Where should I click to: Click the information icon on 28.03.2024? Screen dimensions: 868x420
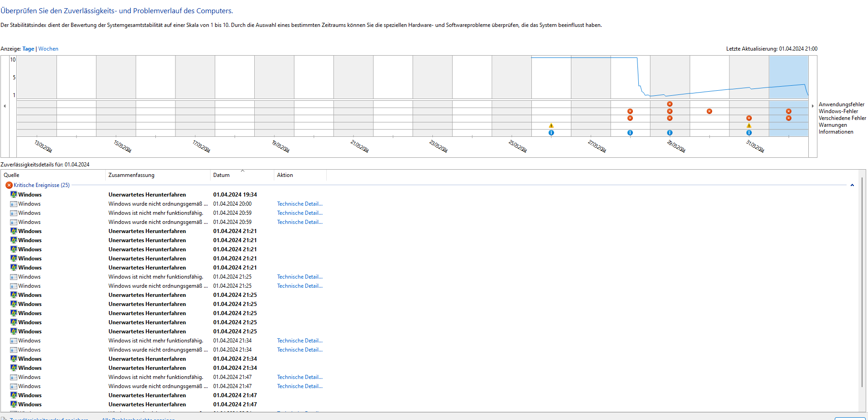point(630,133)
